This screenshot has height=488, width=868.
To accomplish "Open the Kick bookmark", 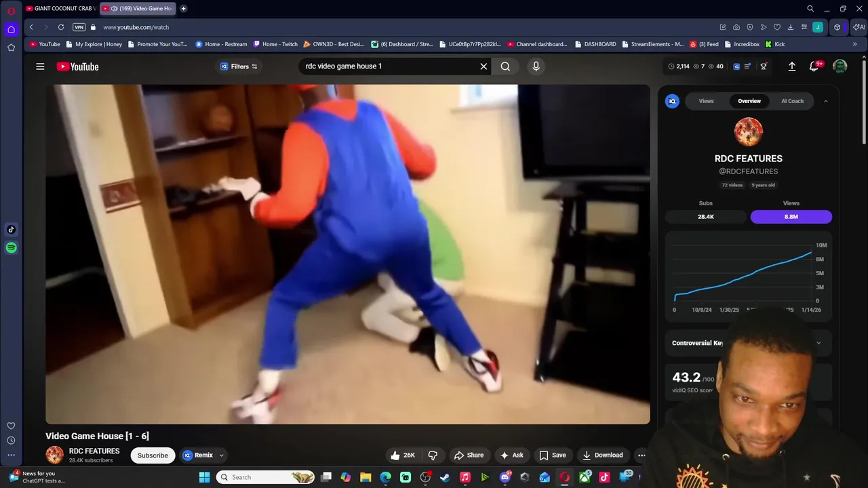I will click(x=774, y=44).
